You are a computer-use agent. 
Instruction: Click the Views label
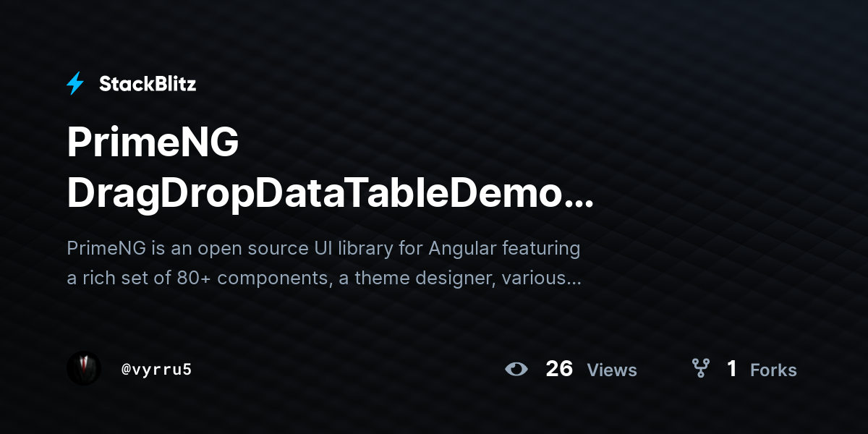pyautogui.click(x=612, y=370)
